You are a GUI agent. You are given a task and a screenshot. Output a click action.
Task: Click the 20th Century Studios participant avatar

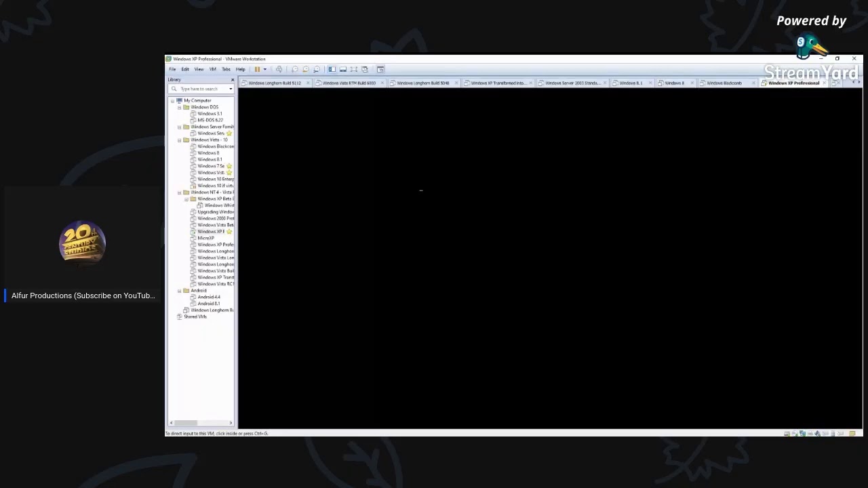(82, 243)
